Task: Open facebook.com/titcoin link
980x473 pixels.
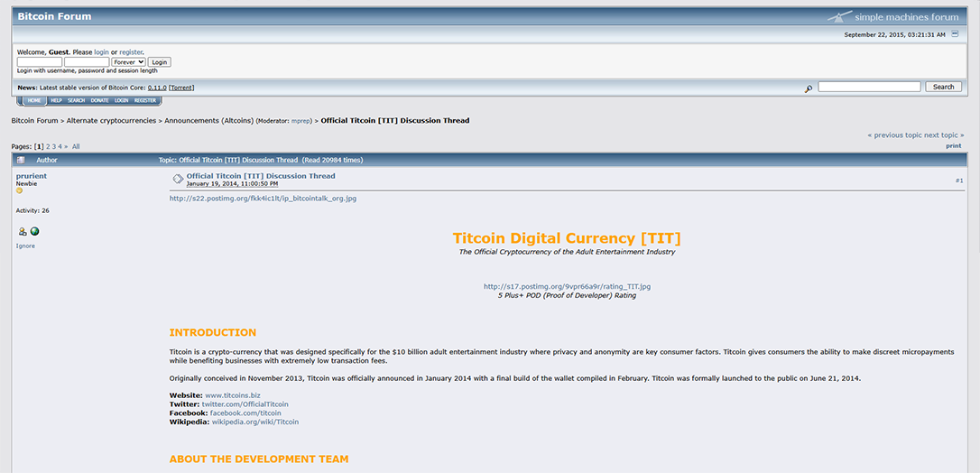Action: (x=245, y=413)
